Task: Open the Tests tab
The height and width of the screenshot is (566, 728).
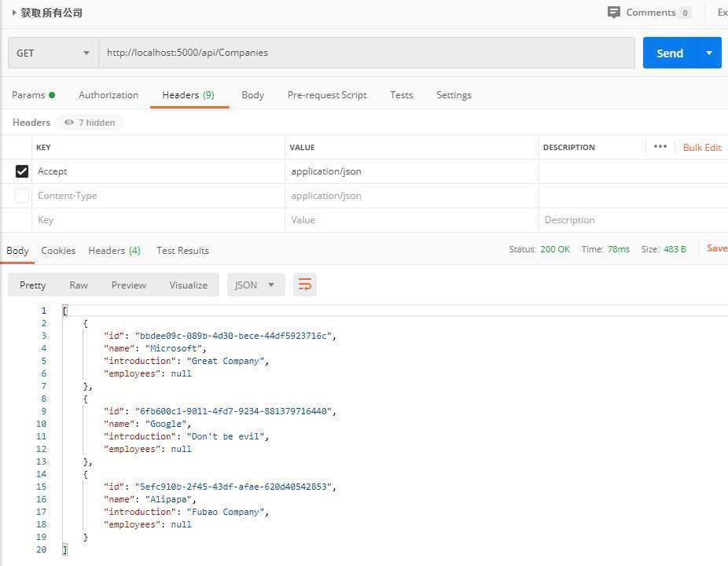Action: (401, 95)
